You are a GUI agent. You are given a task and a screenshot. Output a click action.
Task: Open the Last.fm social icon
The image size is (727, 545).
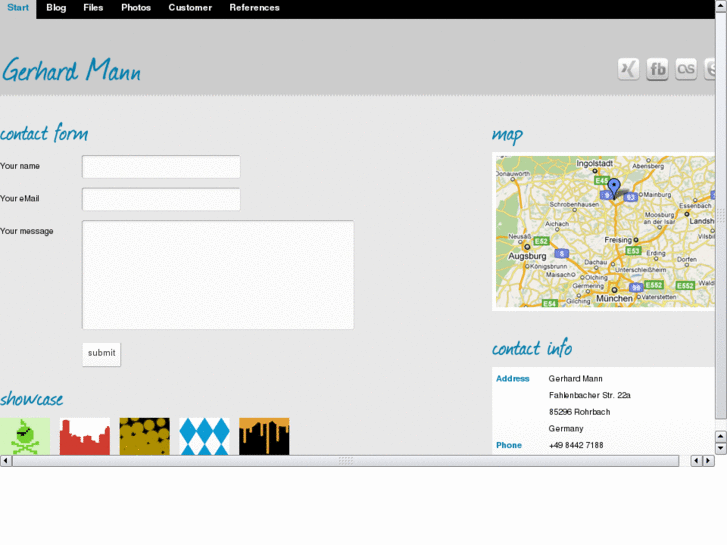click(x=686, y=70)
